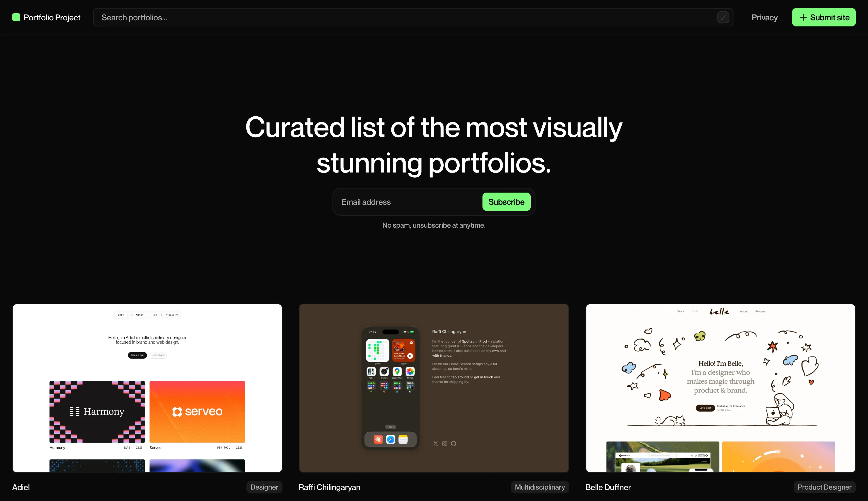868x501 pixels.
Task: Click the Safari compass icon in phone dock
Action: click(391, 440)
